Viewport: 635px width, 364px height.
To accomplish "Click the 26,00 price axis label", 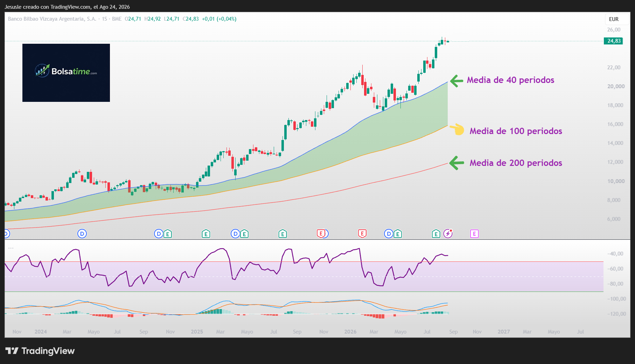I will 614,30.
